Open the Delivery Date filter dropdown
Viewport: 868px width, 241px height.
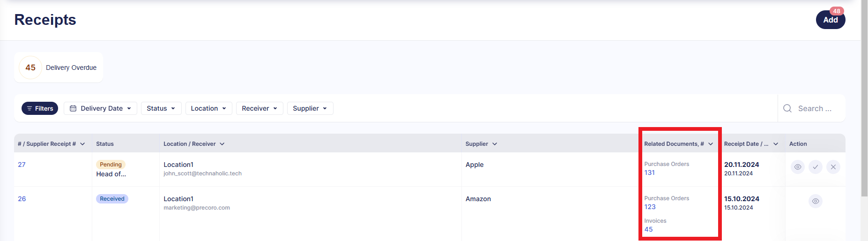click(x=100, y=108)
